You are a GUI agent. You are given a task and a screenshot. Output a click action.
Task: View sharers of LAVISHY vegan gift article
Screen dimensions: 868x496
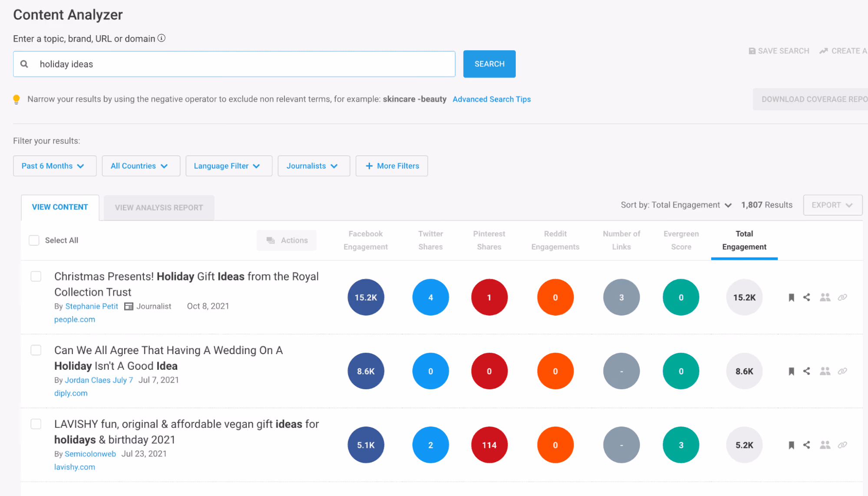pos(825,445)
